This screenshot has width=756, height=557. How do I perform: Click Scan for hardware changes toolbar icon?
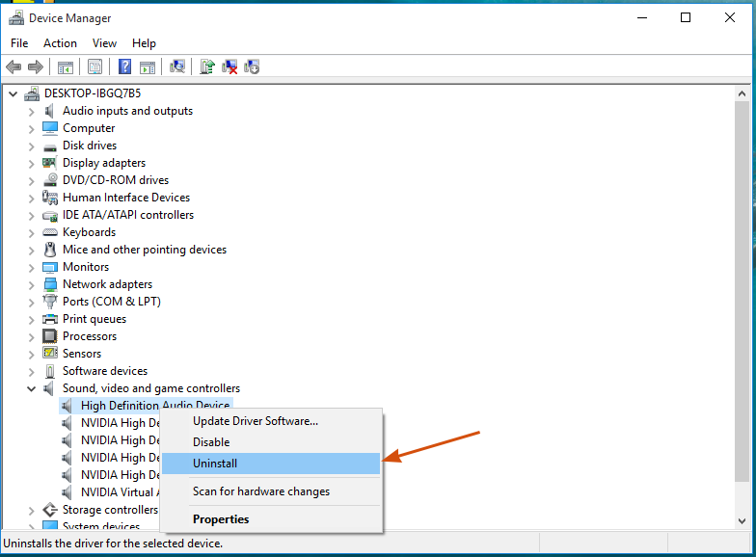(x=177, y=66)
